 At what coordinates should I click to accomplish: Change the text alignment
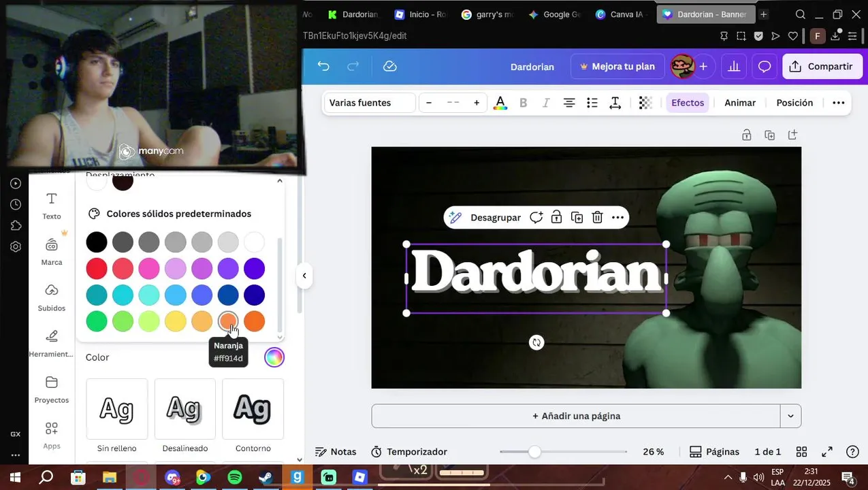pos(569,103)
